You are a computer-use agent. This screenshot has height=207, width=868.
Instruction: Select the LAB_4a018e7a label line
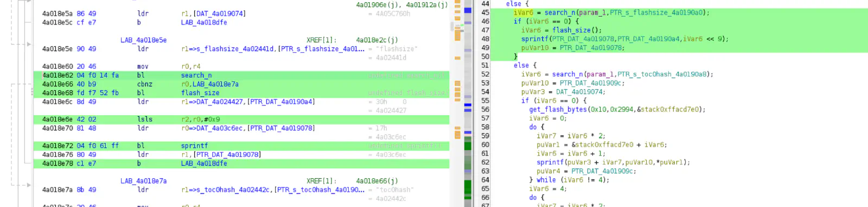point(143,181)
